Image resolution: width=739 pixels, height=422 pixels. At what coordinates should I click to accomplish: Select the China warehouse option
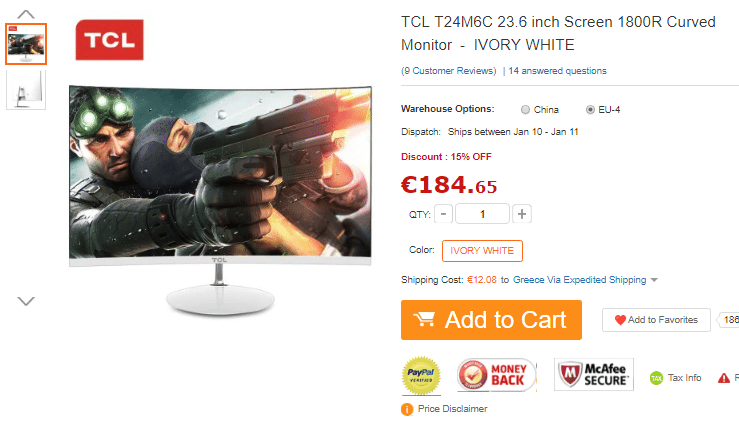coord(525,110)
